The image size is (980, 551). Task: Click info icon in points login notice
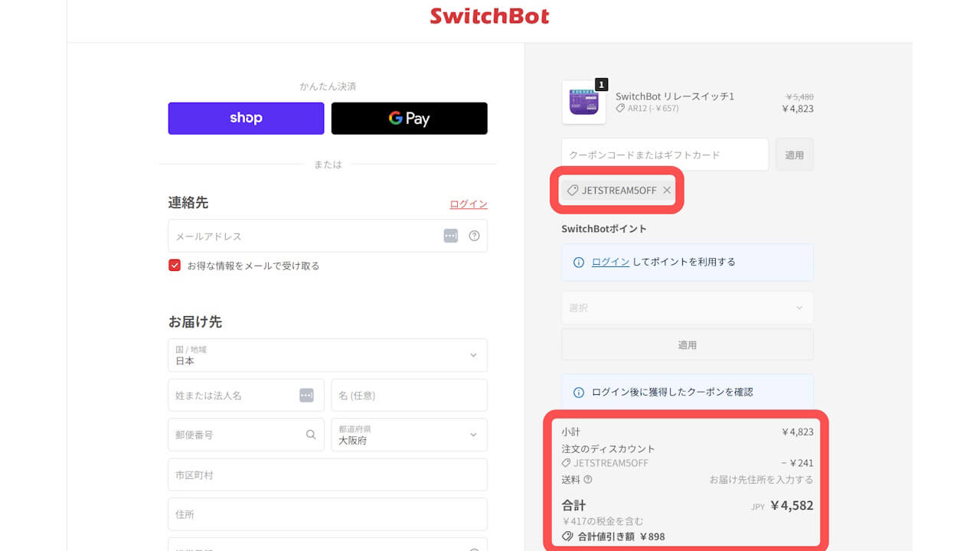[x=579, y=262]
